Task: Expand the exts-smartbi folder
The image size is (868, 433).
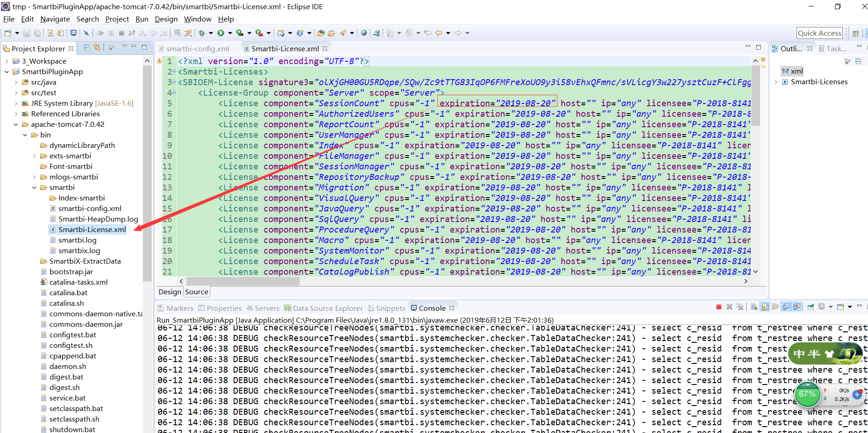Action: click(x=34, y=156)
